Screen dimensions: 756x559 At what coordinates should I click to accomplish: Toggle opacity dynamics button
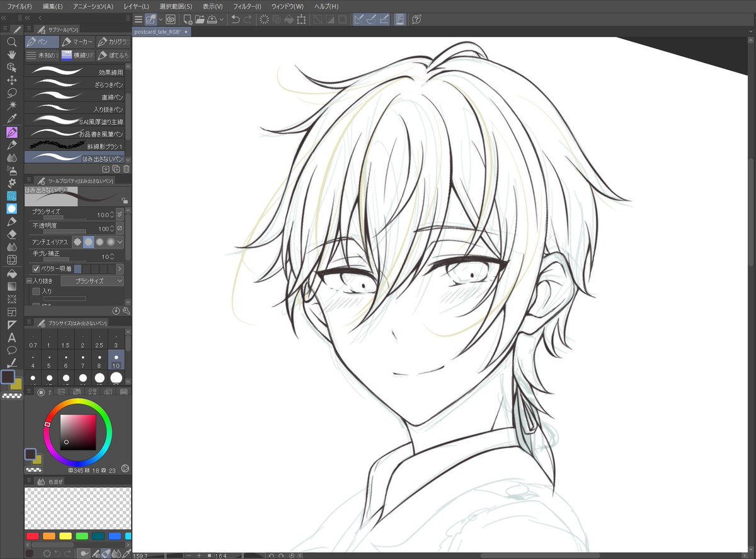(x=120, y=228)
